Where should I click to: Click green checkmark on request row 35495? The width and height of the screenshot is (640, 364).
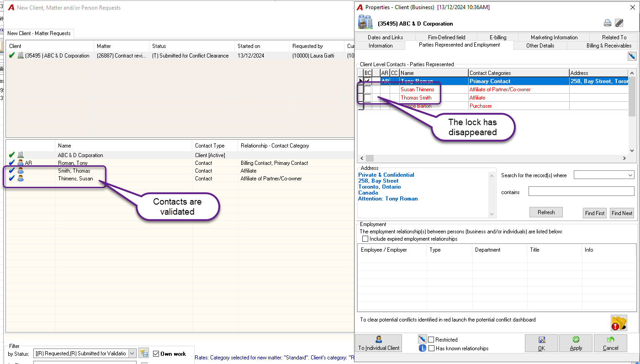coord(12,56)
